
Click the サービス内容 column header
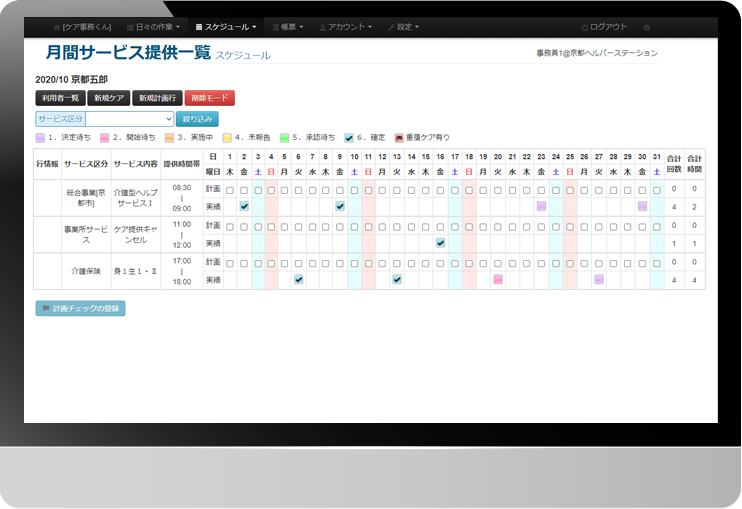pyautogui.click(x=136, y=164)
